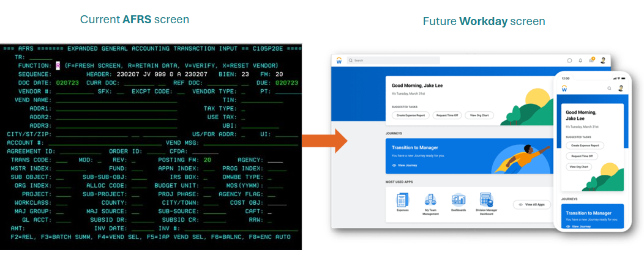Tap Request Time Off on the phone
644x261 pixels.
582,156
